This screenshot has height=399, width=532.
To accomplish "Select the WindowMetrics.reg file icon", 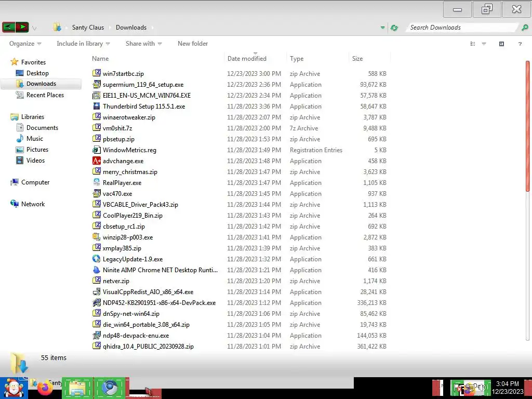I will click(97, 150).
